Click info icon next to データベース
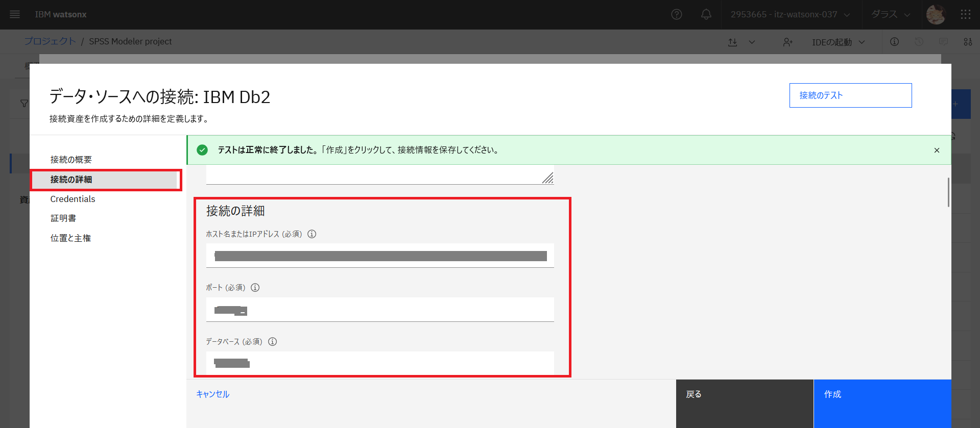 tap(273, 342)
